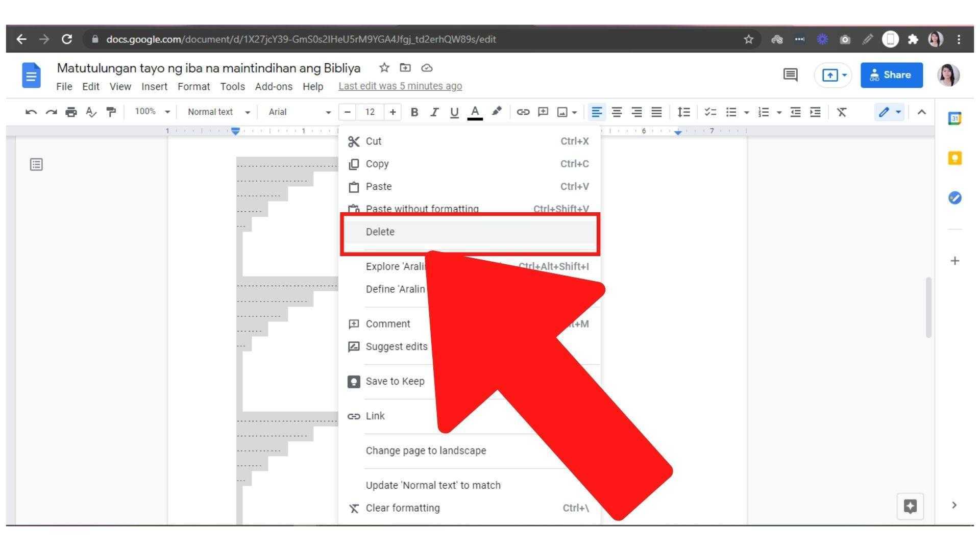Open line spacing options
The image size is (980, 551).
coord(683,112)
